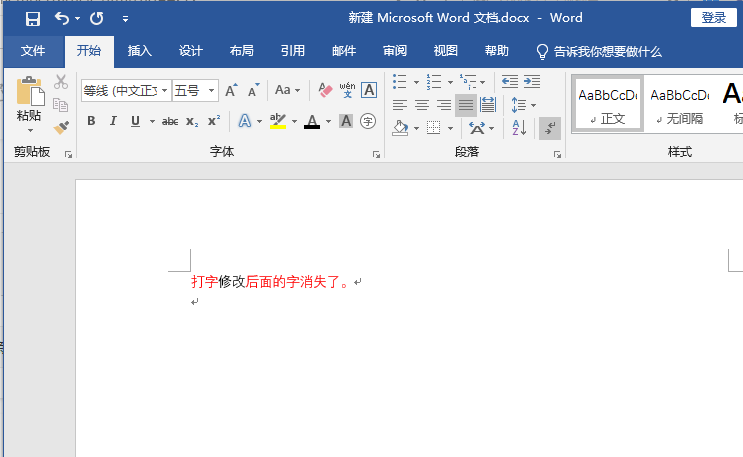This screenshot has height=457, width=743.
Task: Redo or repeat the last action
Action: (x=97, y=18)
